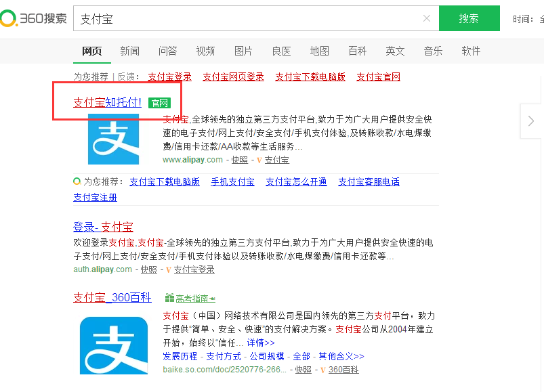Open the 公司规模 sublink
Viewport: 544px width, 392px height.
[x=267, y=356]
